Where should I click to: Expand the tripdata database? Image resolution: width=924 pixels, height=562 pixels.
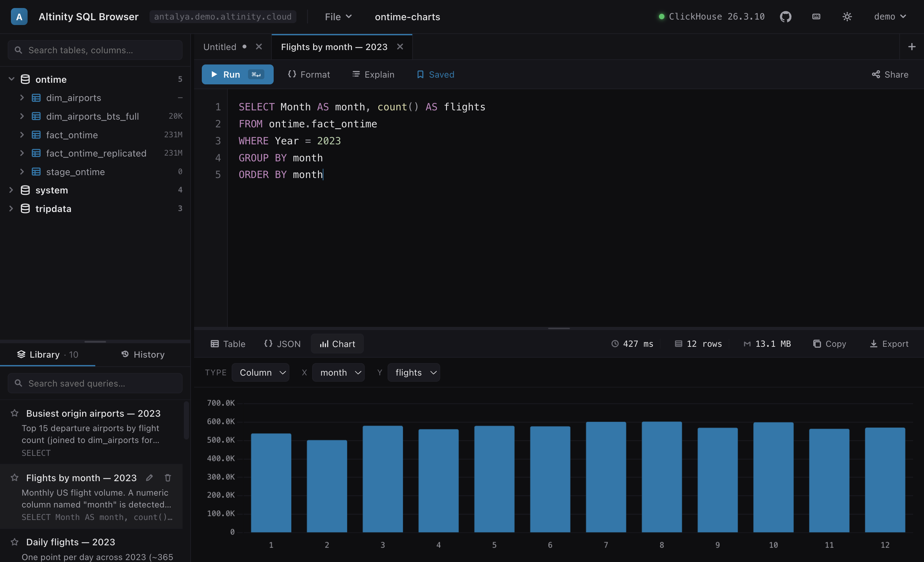(x=11, y=209)
